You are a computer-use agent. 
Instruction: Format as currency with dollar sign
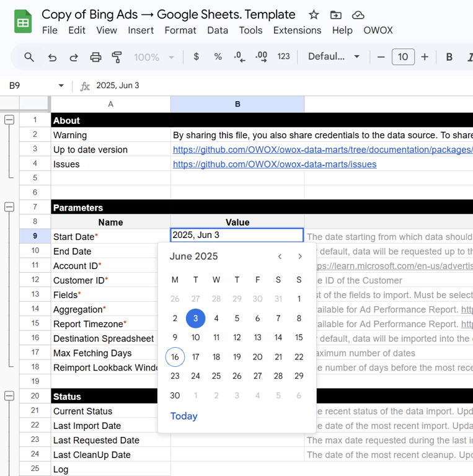196,56
